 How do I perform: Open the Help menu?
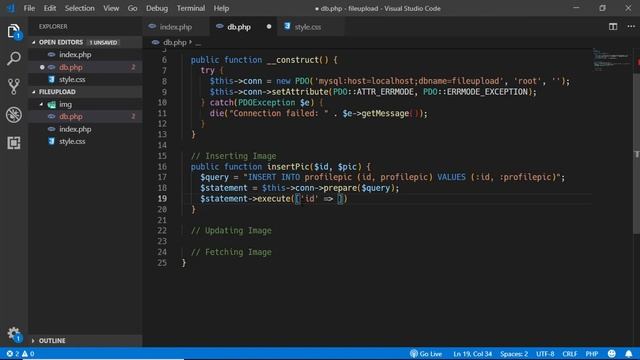221,8
